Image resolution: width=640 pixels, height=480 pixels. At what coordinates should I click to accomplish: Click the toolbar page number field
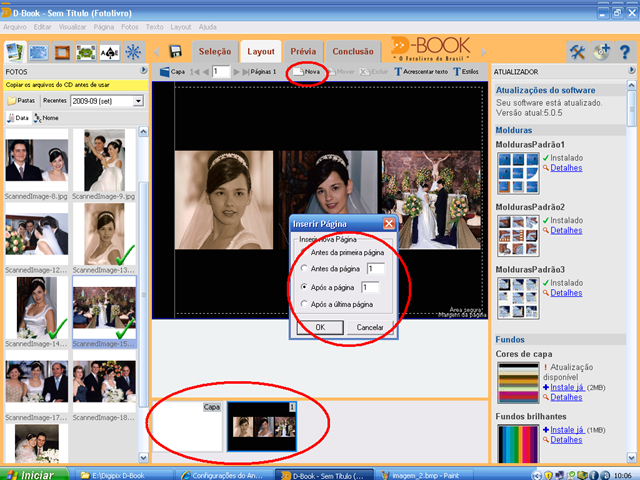pos(221,72)
